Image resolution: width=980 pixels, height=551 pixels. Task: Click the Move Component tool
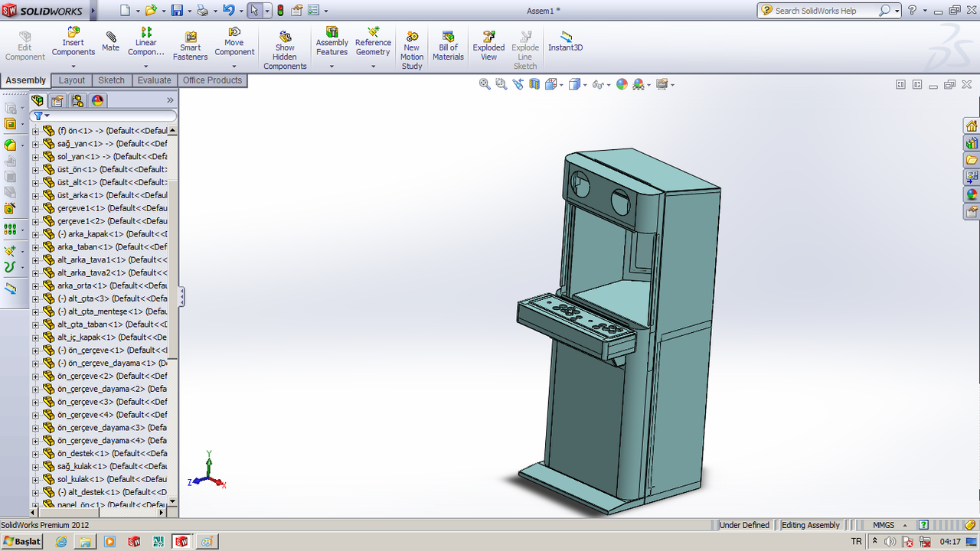[x=234, y=42]
